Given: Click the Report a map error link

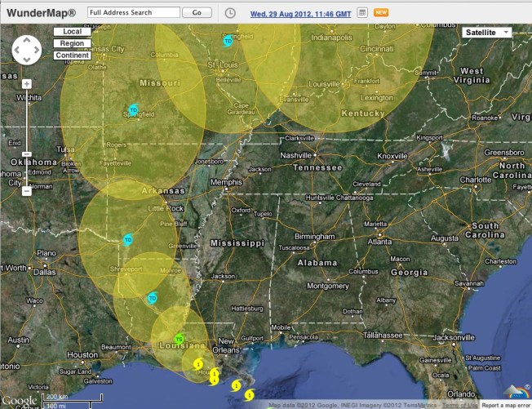Looking at the screenshot, I should [504, 405].
